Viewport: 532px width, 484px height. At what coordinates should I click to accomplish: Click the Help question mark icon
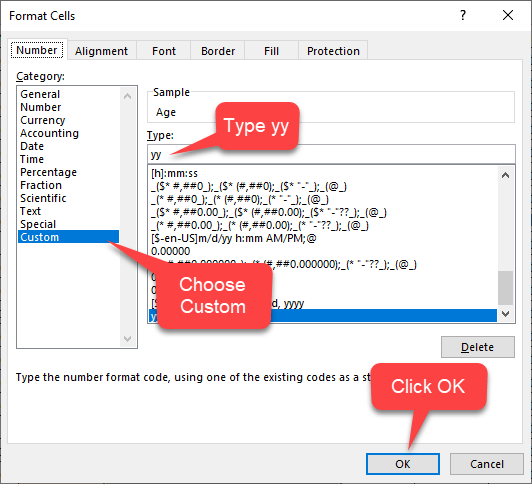(x=463, y=15)
